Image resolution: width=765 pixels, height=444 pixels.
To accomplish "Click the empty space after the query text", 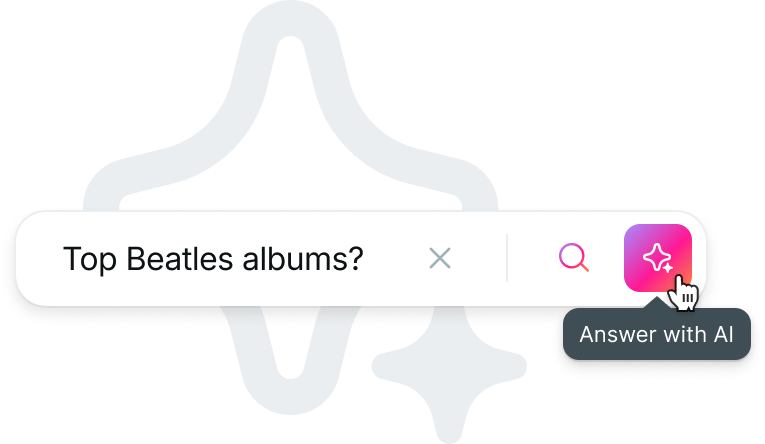I will click(x=395, y=259).
